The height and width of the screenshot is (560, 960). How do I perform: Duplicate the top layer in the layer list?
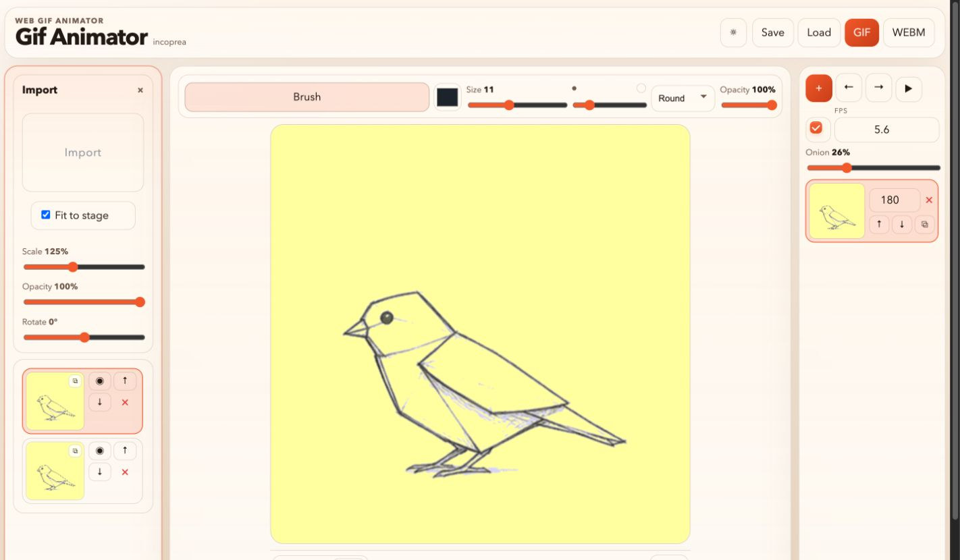click(x=75, y=381)
